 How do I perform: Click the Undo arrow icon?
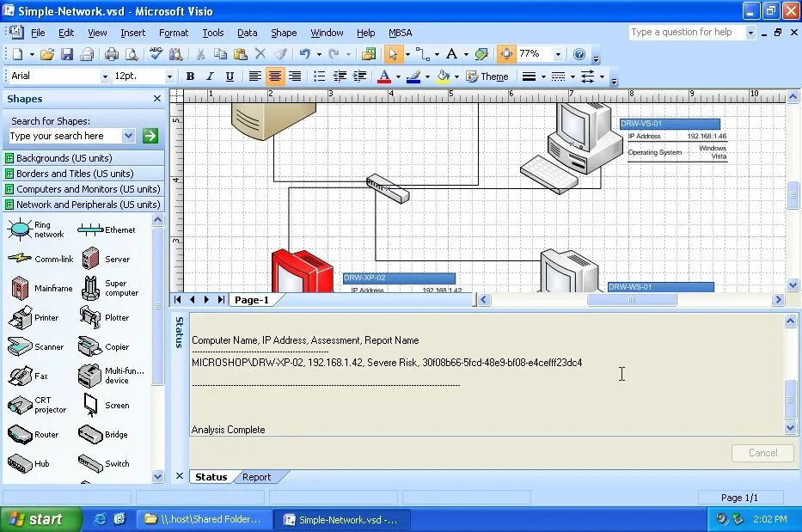(x=305, y=53)
